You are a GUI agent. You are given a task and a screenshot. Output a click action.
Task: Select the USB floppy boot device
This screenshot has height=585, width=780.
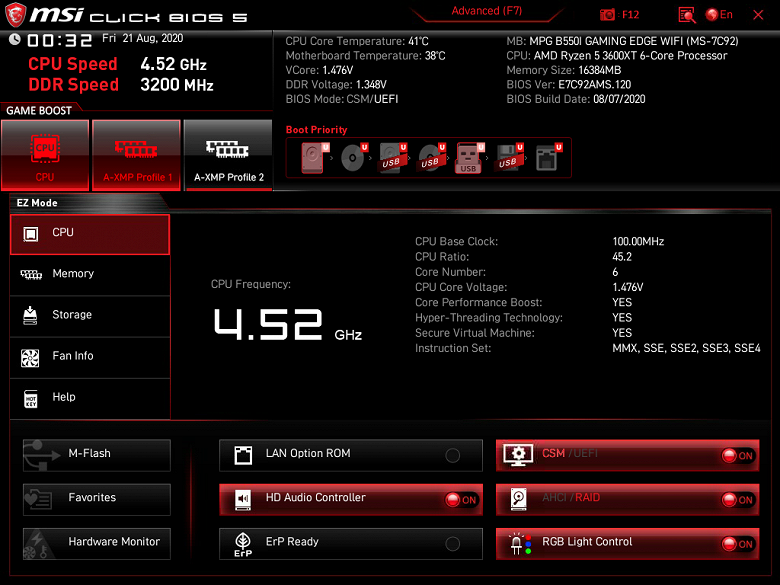[509, 158]
